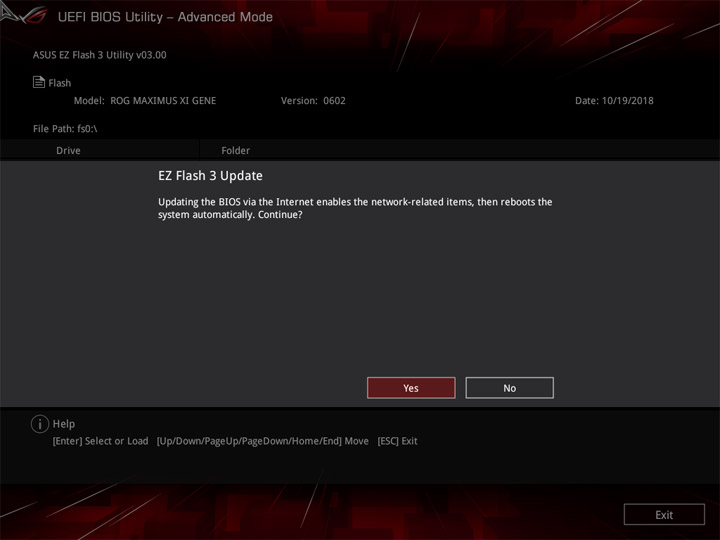Click the [ESC] Exit hint
The image size is (720, 540).
(x=397, y=441)
